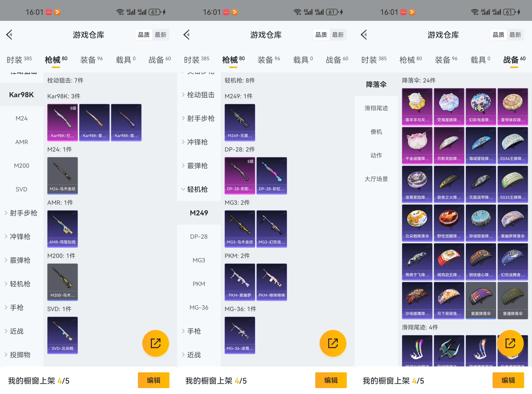Select the PKM-紫幽梦 skin

(240, 282)
